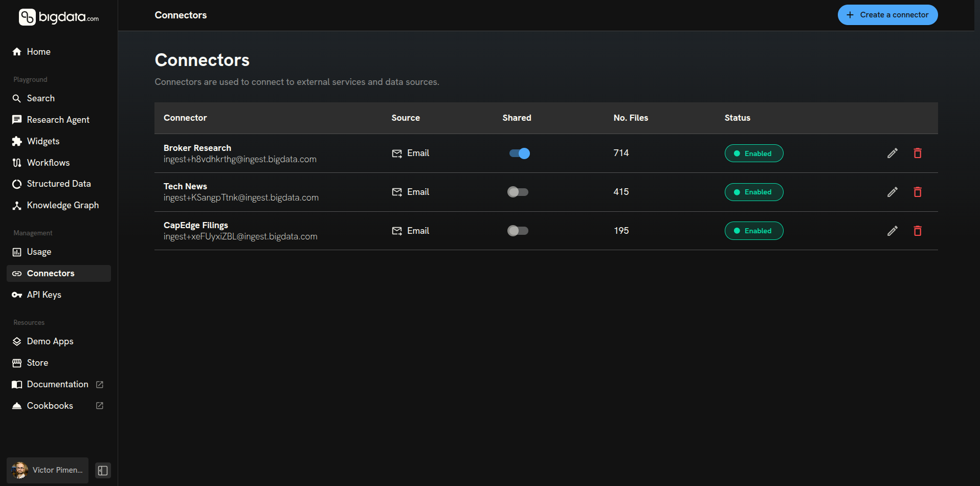Click the Documentation external link icon

[x=100, y=384]
